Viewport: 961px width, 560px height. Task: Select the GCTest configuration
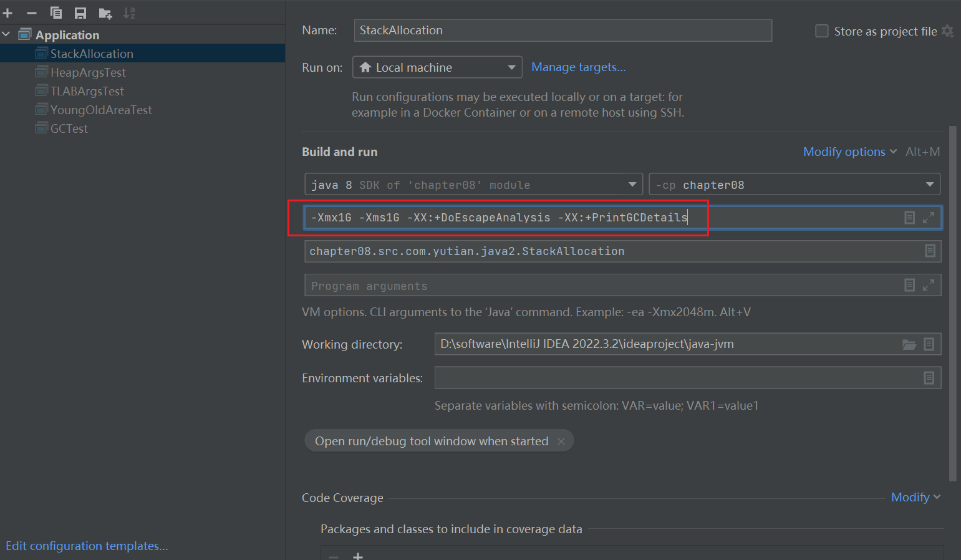pos(69,128)
